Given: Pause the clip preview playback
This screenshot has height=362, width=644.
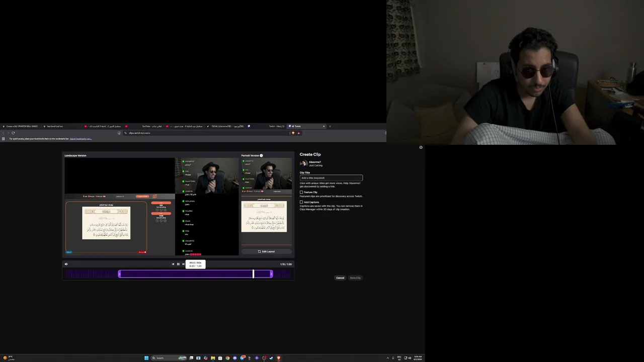Looking at the screenshot, I should pyautogui.click(x=178, y=264).
